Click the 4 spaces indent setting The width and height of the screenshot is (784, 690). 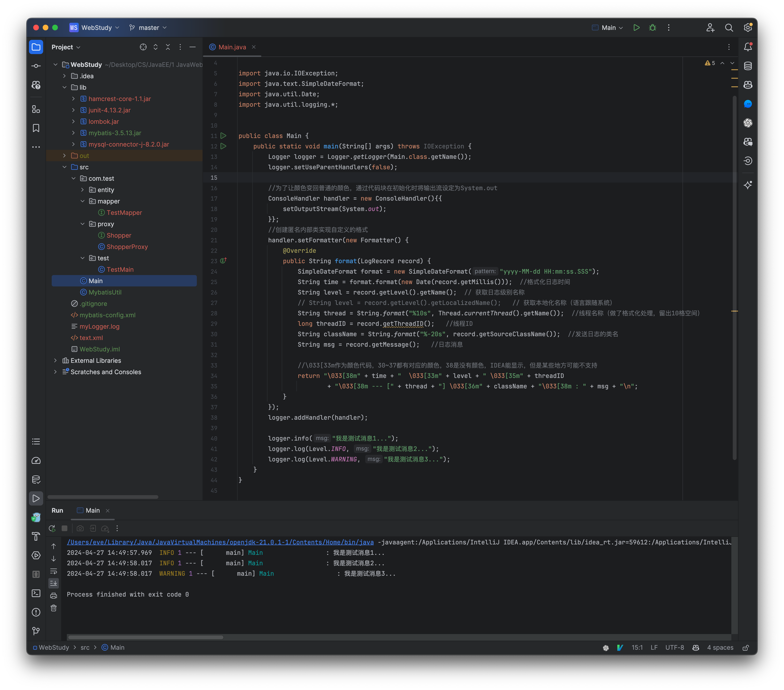coord(720,647)
